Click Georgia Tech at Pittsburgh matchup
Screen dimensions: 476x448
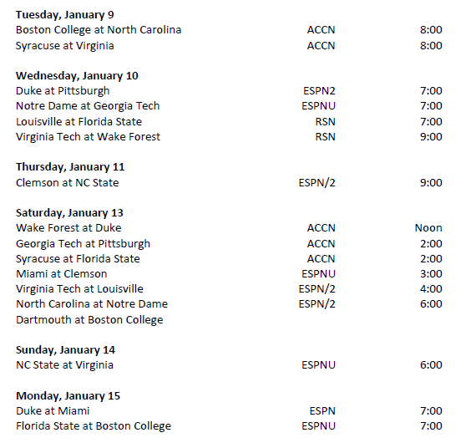tap(83, 244)
